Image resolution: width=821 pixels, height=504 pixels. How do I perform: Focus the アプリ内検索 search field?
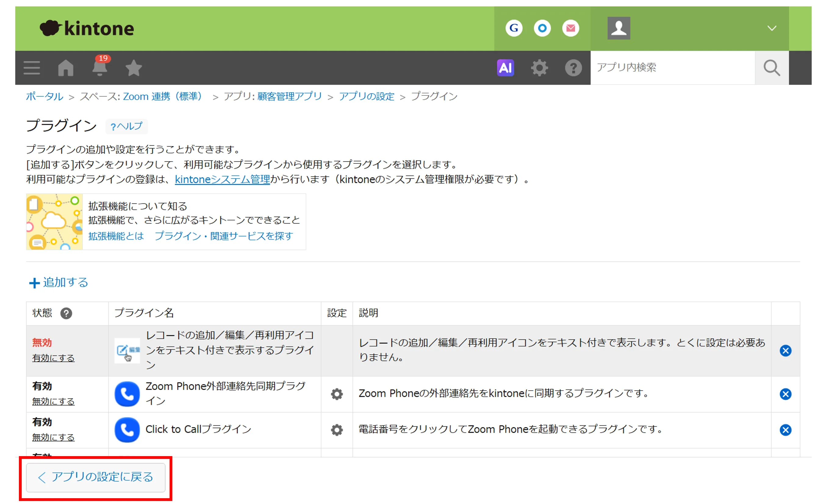click(x=672, y=68)
